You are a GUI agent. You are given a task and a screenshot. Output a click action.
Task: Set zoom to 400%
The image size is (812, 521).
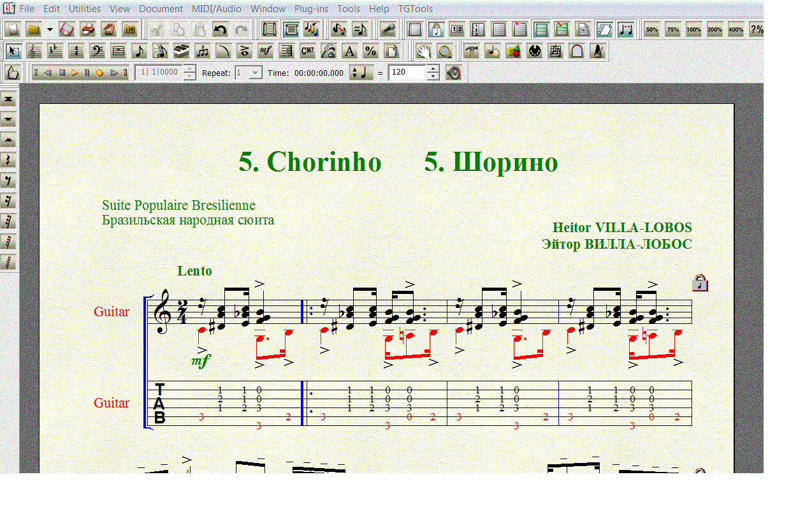click(x=736, y=29)
